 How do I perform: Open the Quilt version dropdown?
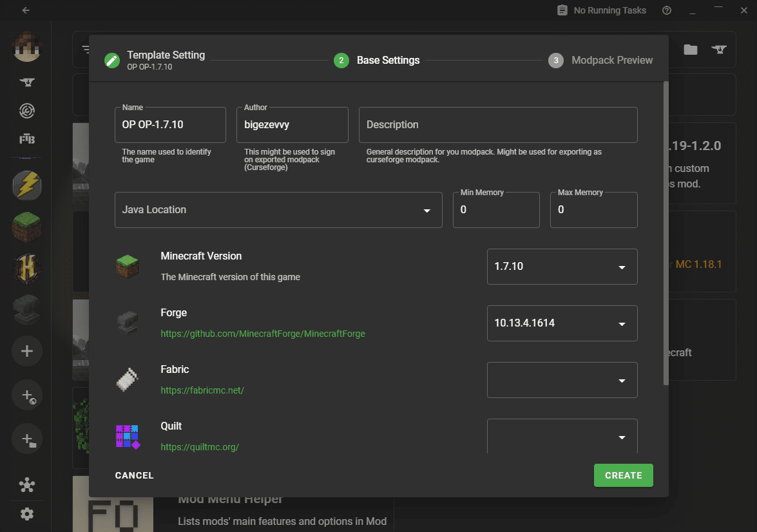562,436
